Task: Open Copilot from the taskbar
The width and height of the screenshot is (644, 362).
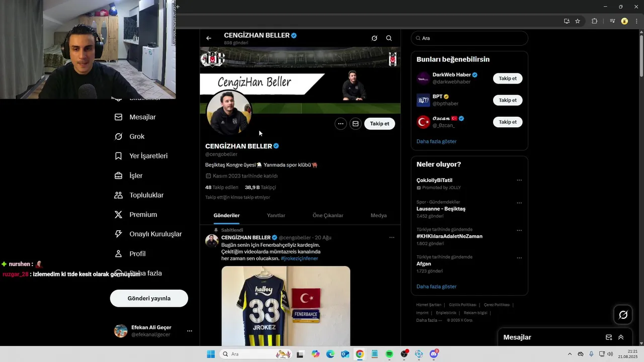Action: [x=315, y=354]
